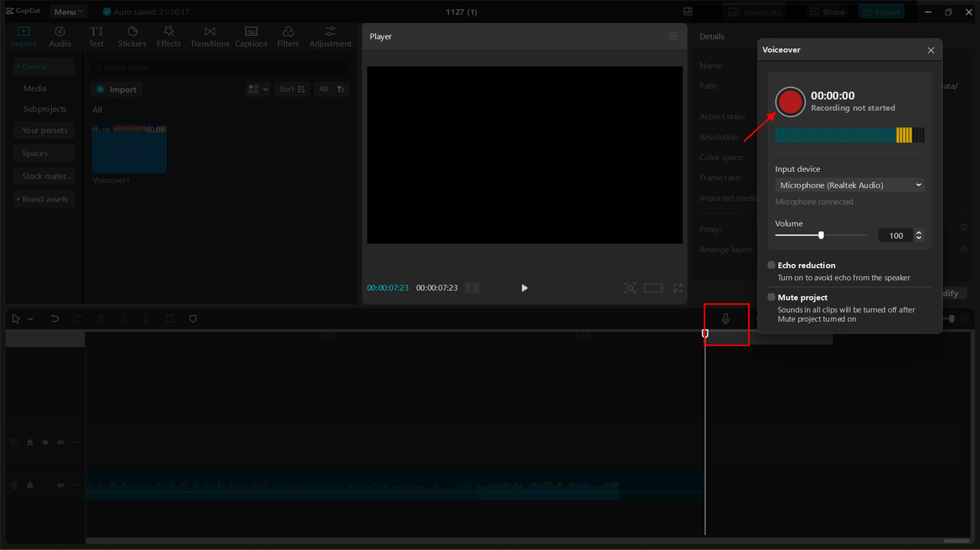Image resolution: width=980 pixels, height=550 pixels.
Task: Toggle the lock on the video track
Action: (x=30, y=442)
